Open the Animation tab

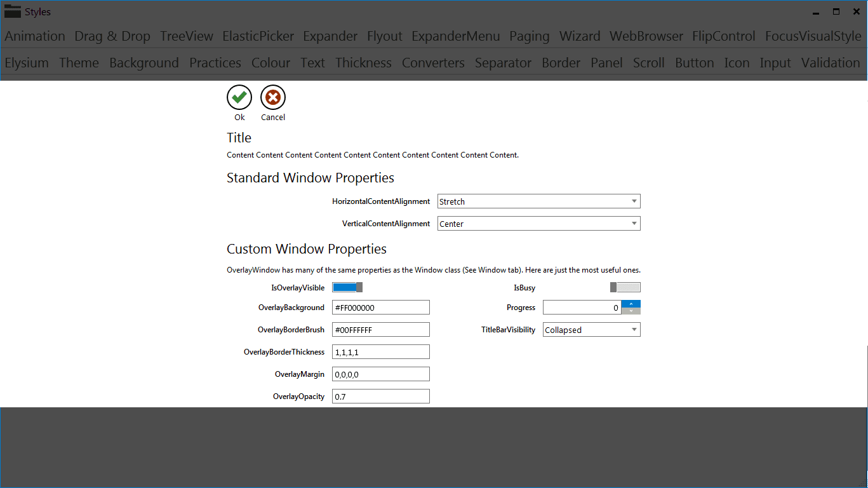(34, 36)
